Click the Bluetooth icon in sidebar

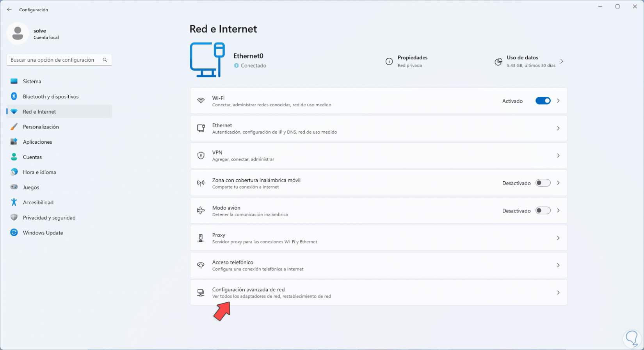[14, 96]
